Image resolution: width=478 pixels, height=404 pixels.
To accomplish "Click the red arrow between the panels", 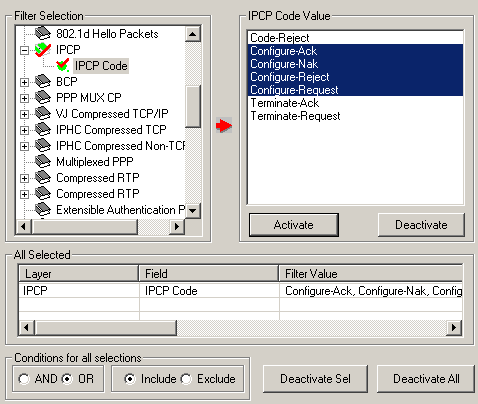I will [224, 126].
